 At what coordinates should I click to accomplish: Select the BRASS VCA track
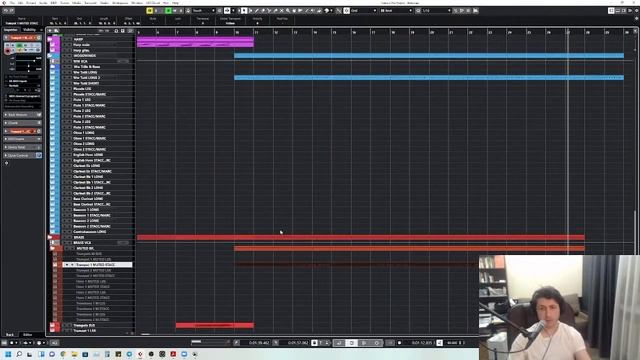coord(82,242)
